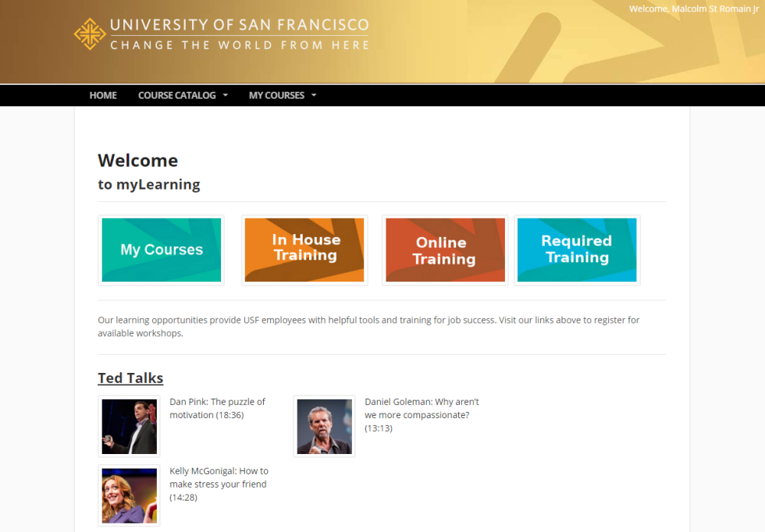
Task: Open the My Courses teal tile
Action: (161, 250)
